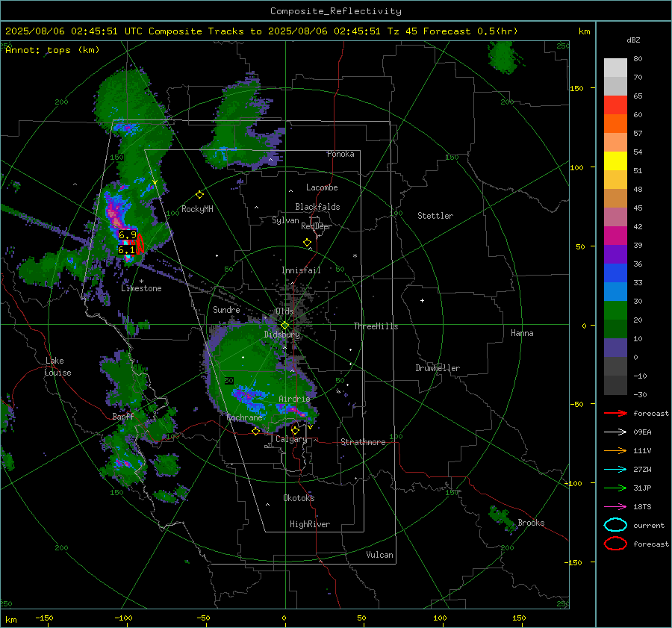This screenshot has height=628, width=672.
Task: Click the Composite_Reflectivity title
Action: 336,11
